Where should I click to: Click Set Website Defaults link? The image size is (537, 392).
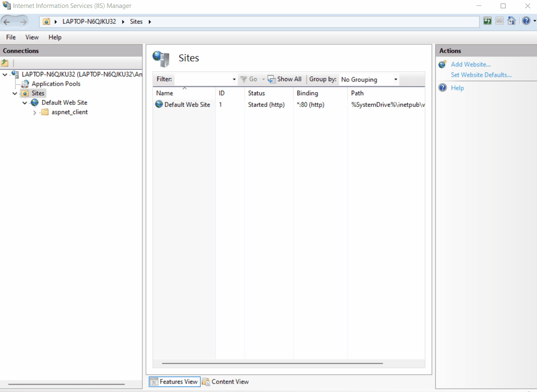click(481, 75)
